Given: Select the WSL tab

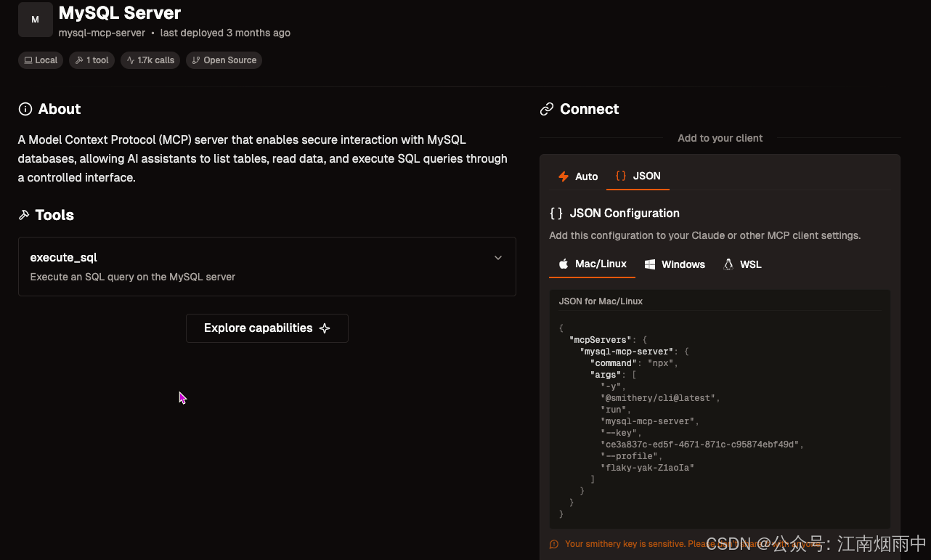Looking at the screenshot, I should [742, 264].
